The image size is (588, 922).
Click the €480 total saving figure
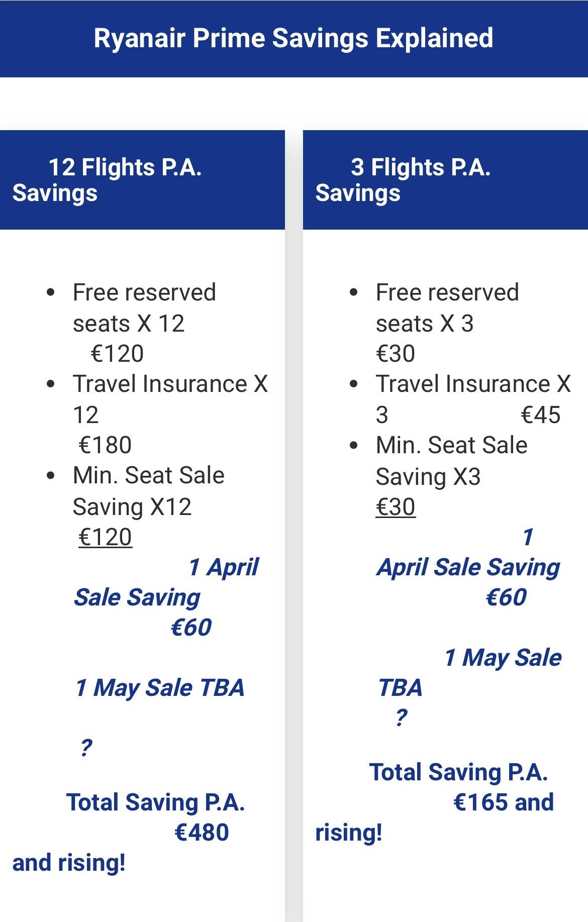(x=201, y=833)
